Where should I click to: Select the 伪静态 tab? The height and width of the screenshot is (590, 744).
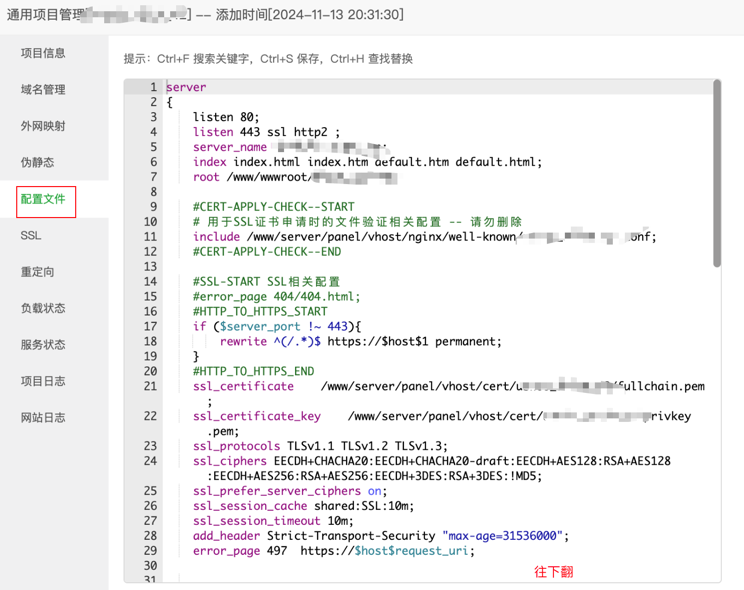pyautogui.click(x=37, y=162)
